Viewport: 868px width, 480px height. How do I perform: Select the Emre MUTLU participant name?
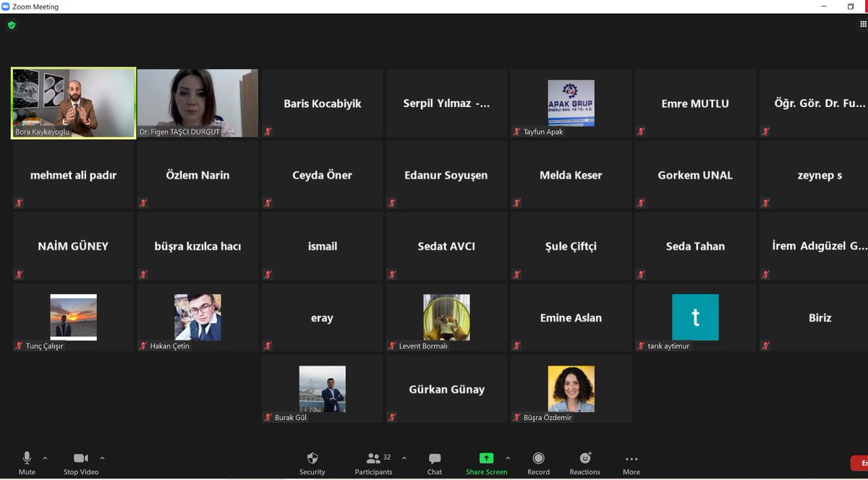tap(695, 103)
